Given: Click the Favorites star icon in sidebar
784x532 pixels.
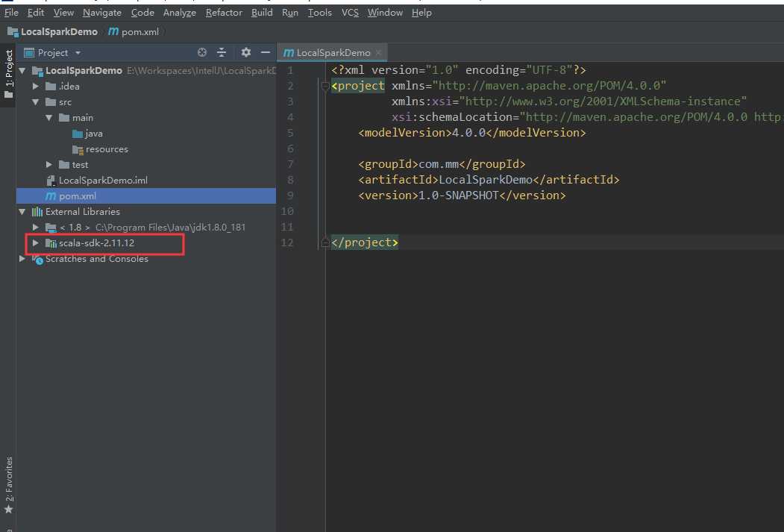Looking at the screenshot, I should coord(8,510).
